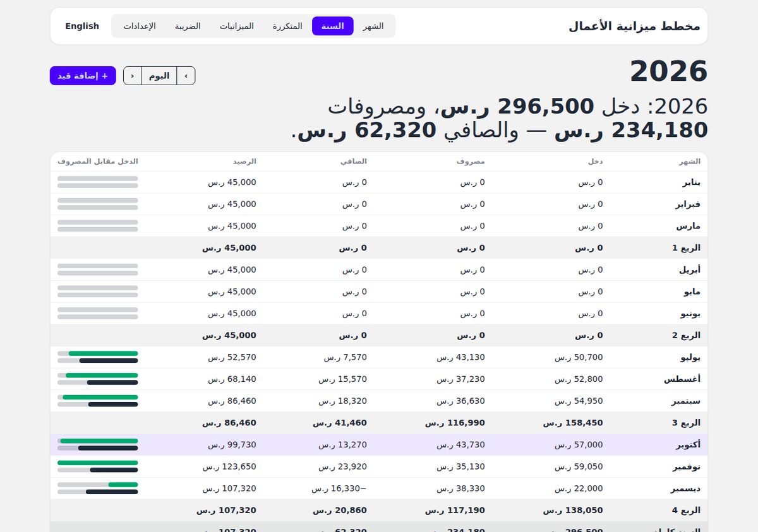
Task: Click August income value 52,800
Action: coord(579,379)
